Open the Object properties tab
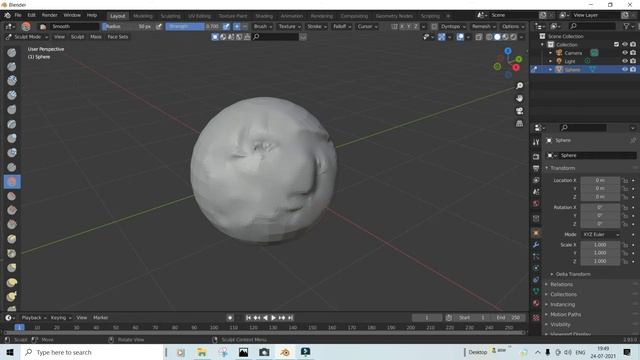This screenshot has height=360, width=640. coord(536,233)
